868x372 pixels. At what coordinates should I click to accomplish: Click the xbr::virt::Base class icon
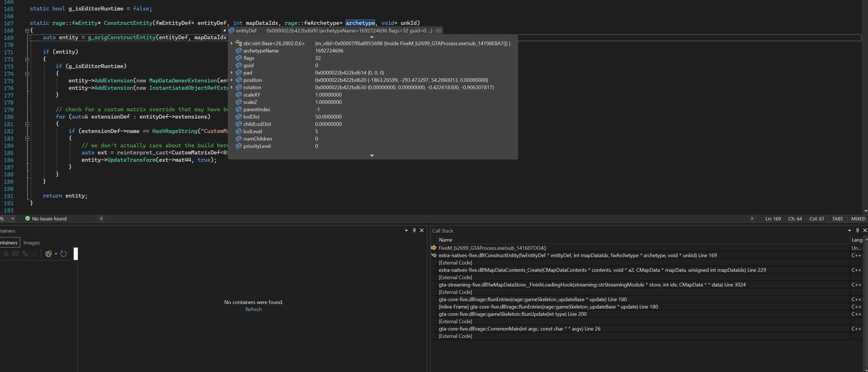click(239, 43)
